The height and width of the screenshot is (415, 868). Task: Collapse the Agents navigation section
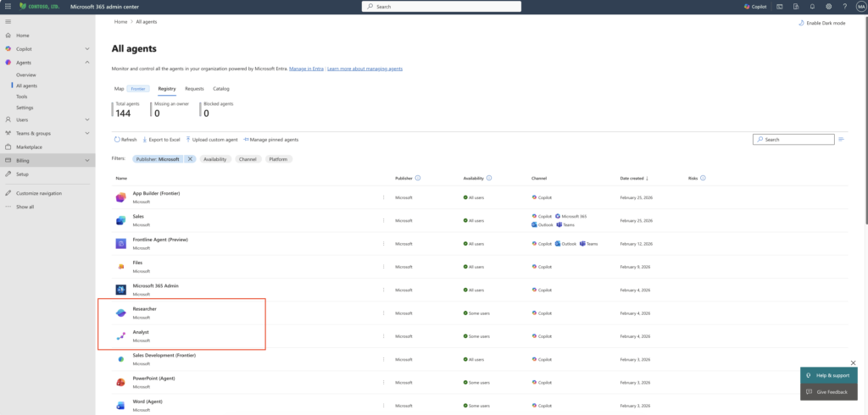(87, 63)
